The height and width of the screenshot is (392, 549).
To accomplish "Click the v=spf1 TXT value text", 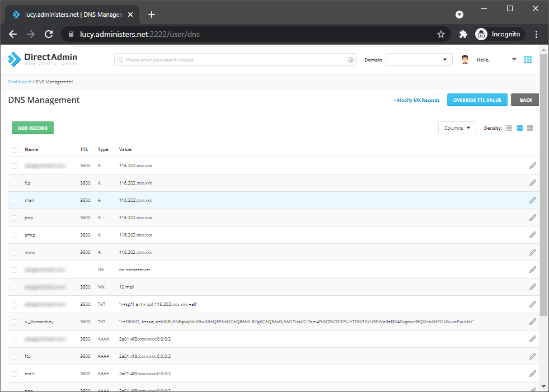I will point(158,305).
